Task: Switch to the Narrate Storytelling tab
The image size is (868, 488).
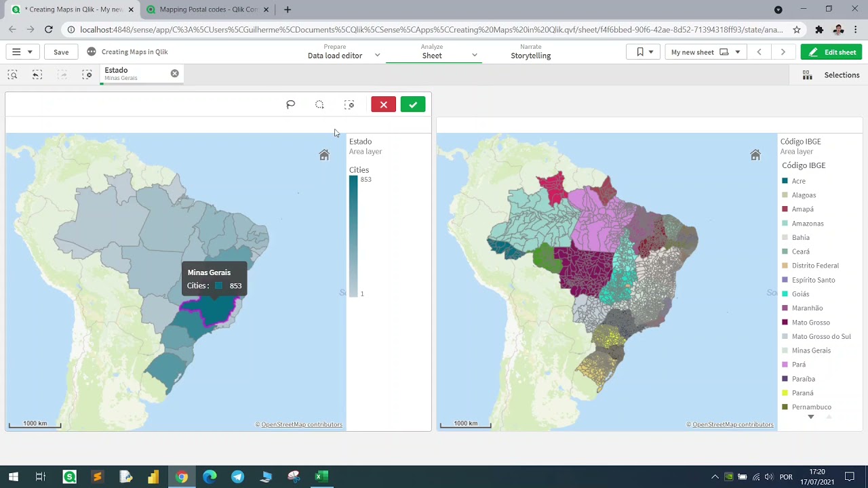Action: click(x=530, y=52)
